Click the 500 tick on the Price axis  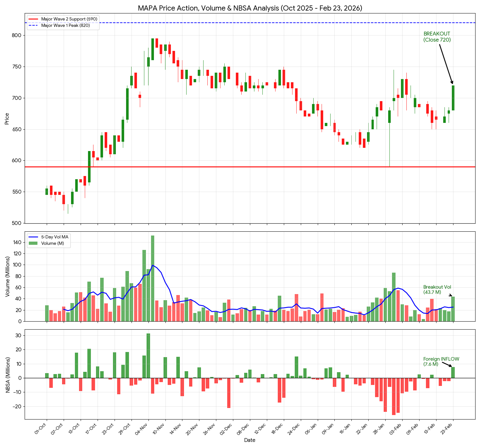pos(17,223)
